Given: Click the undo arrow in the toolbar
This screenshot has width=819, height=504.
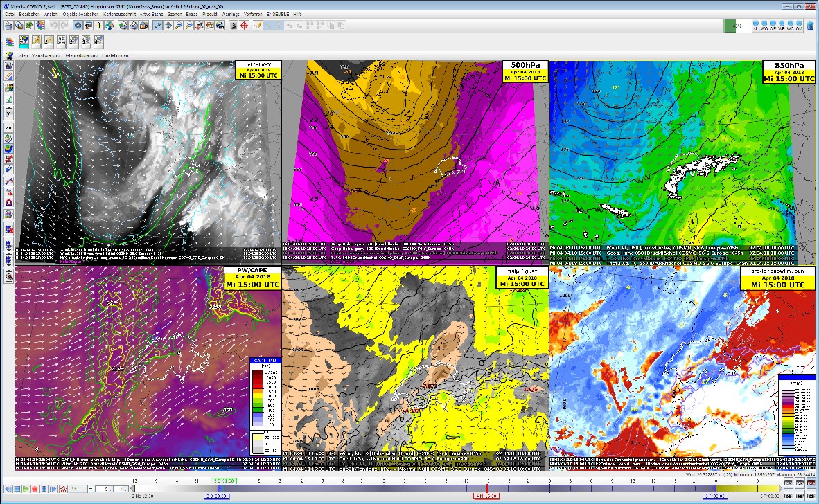Looking at the screenshot, I should tap(53, 26).
